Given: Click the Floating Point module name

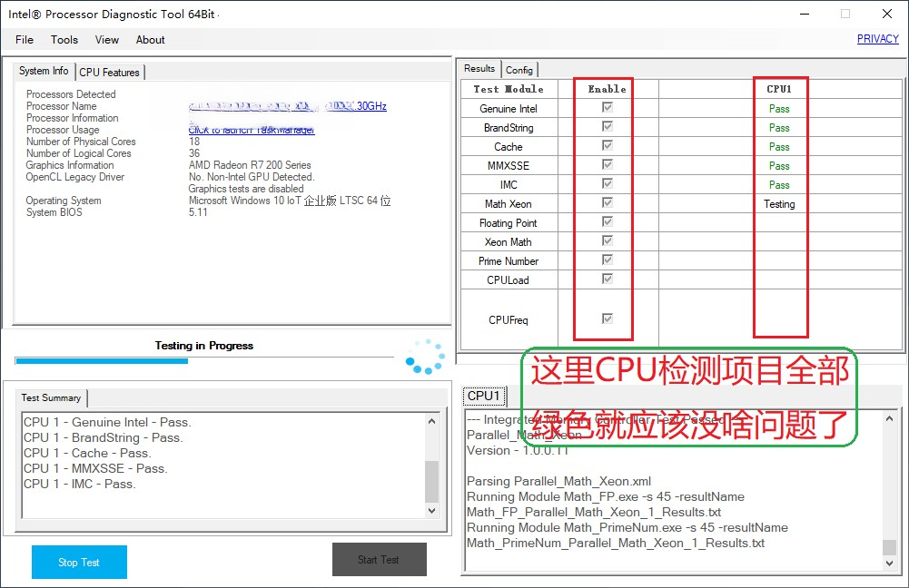Looking at the screenshot, I should pos(509,223).
